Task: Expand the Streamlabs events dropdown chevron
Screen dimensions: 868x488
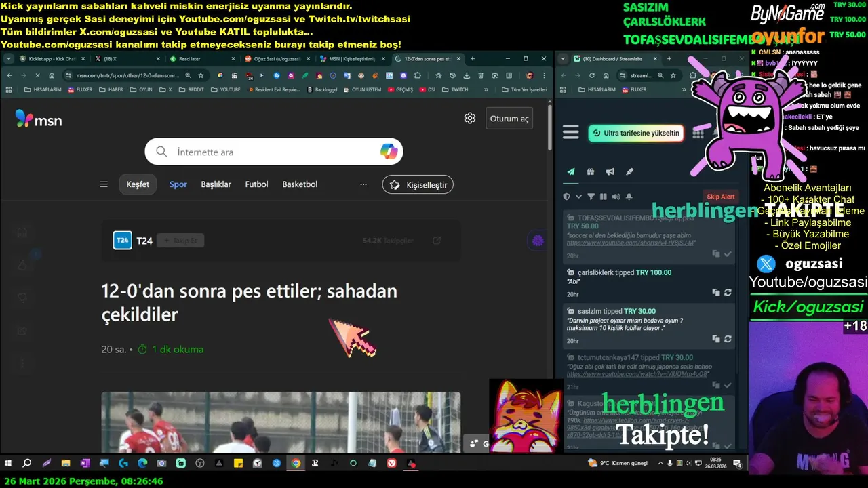Action: tap(578, 197)
